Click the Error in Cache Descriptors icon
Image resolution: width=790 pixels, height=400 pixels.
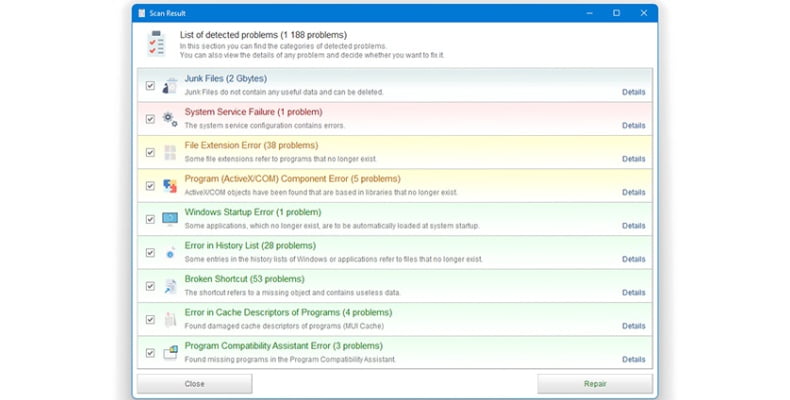(170, 319)
